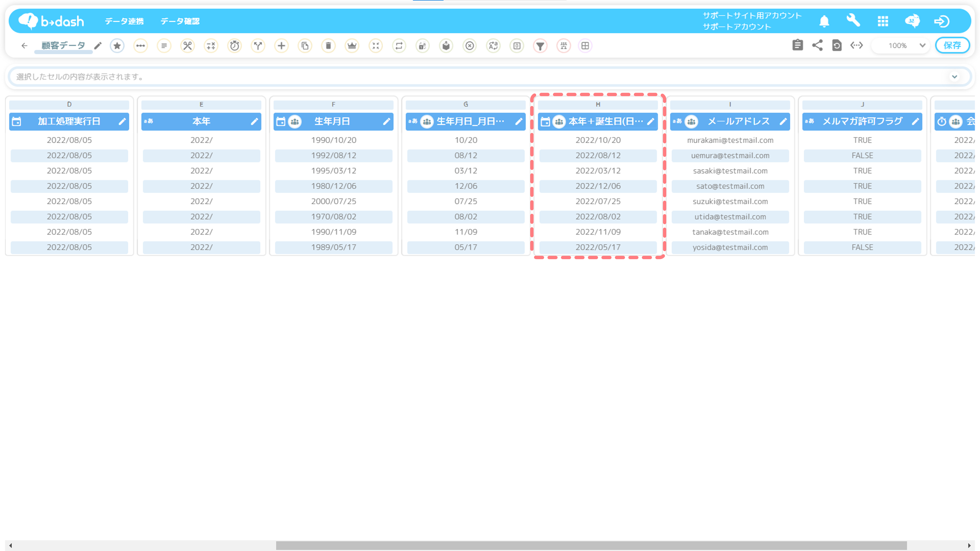
Task: Select cell 2022/05/17 in column H
Action: coord(598,247)
